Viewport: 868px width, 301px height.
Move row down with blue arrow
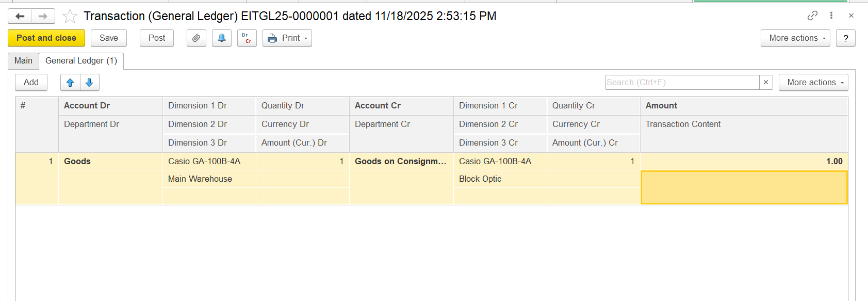[89, 83]
